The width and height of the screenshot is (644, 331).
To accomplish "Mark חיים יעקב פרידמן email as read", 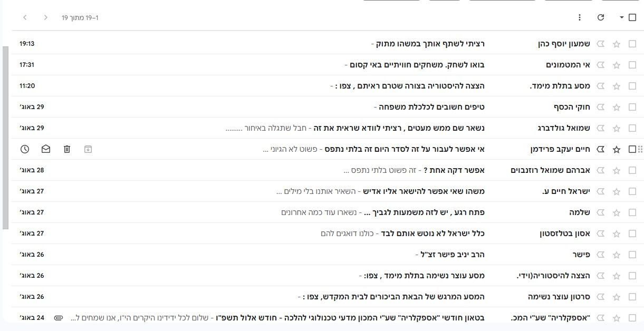I will 46,149.
